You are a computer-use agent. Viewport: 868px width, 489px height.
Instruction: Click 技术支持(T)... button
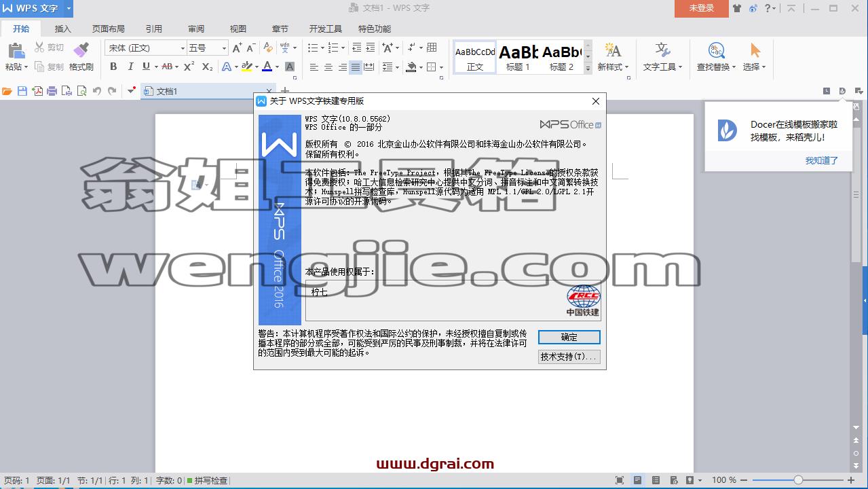[569, 357]
